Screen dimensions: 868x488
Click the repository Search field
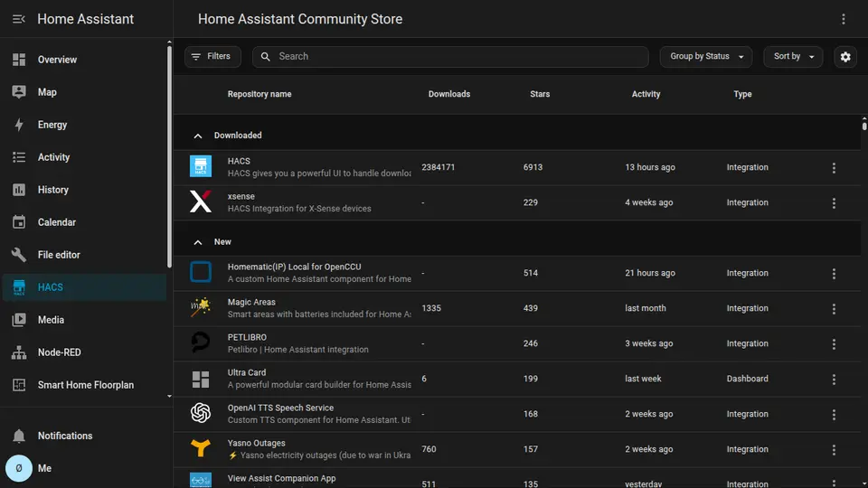450,56
